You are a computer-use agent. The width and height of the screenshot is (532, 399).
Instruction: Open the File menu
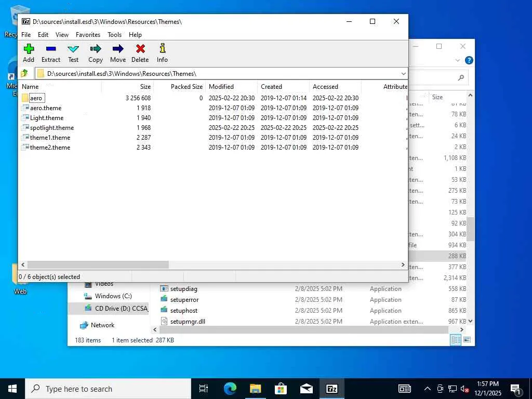coord(26,35)
